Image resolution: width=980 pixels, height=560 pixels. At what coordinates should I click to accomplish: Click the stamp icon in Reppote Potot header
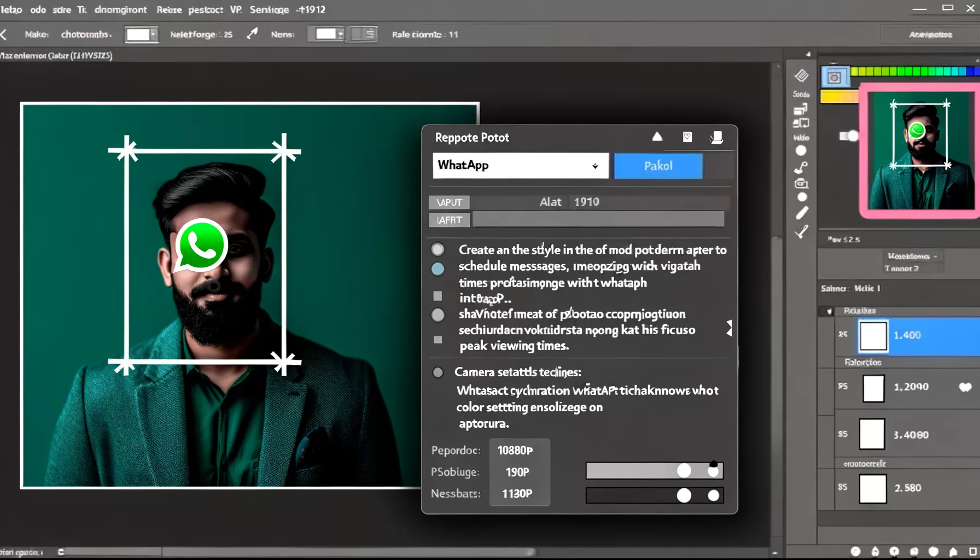pos(716,137)
